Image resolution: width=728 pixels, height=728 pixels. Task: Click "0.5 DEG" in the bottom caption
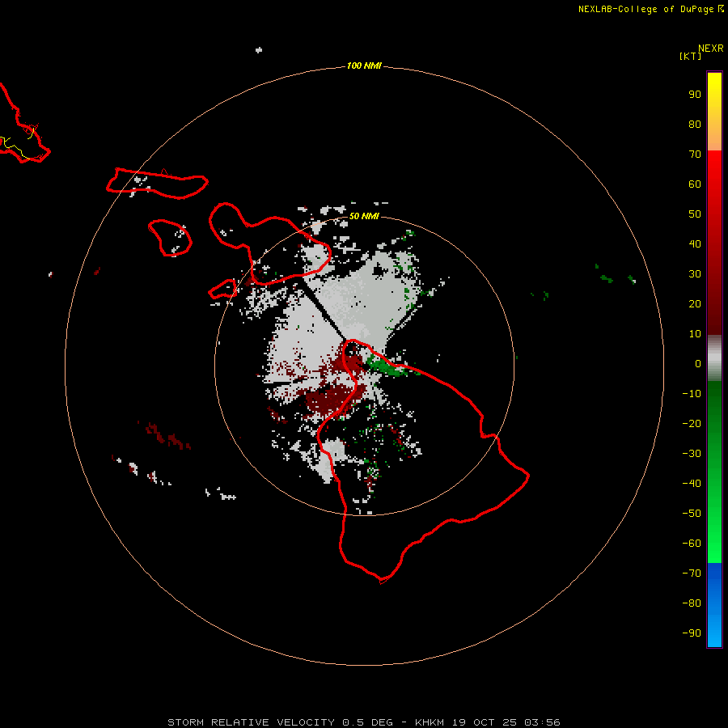[x=368, y=722]
